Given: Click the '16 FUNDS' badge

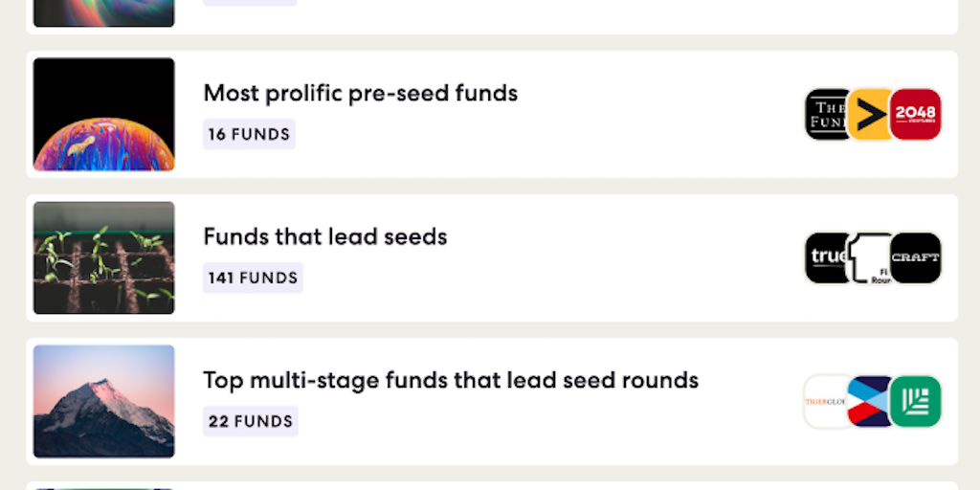Looking at the screenshot, I should click(x=249, y=135).
